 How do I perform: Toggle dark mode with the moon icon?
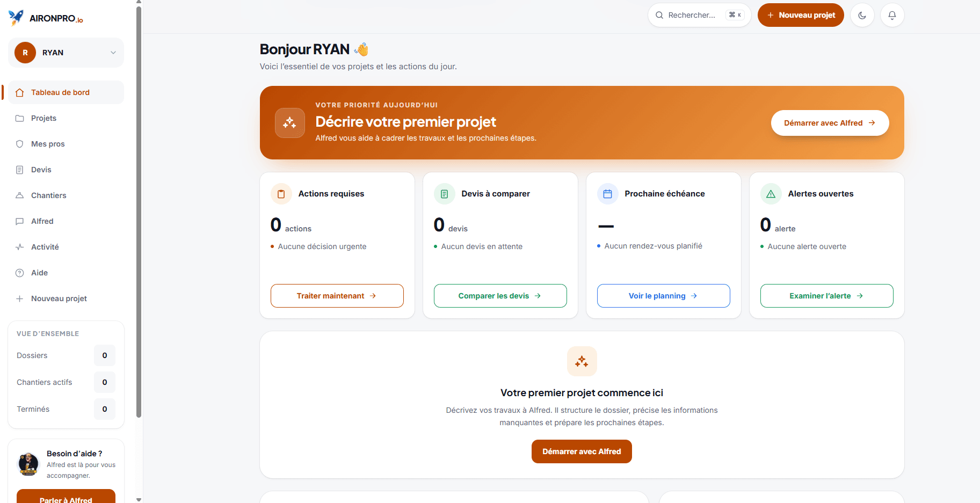tap(862, 15)
